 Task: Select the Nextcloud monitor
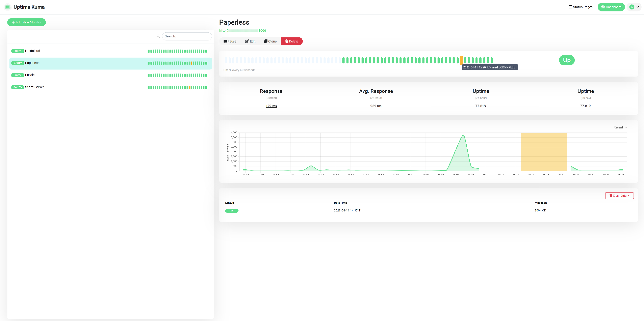(x=110, y=51)
